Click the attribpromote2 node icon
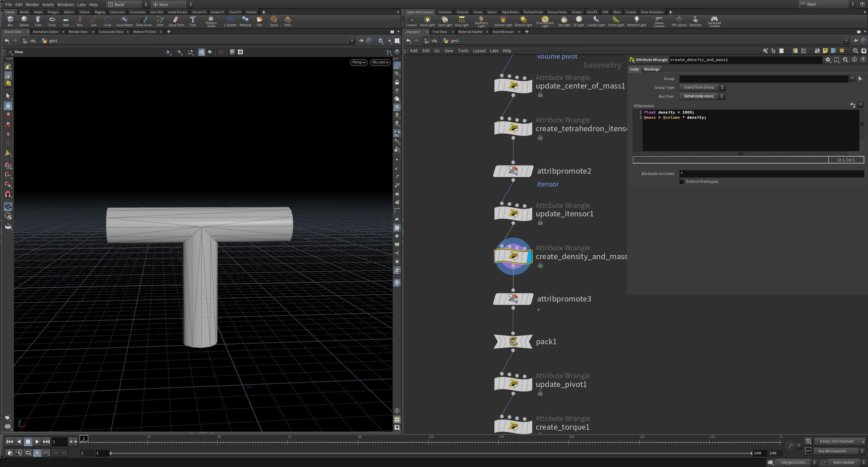 (x=513, y=171)
